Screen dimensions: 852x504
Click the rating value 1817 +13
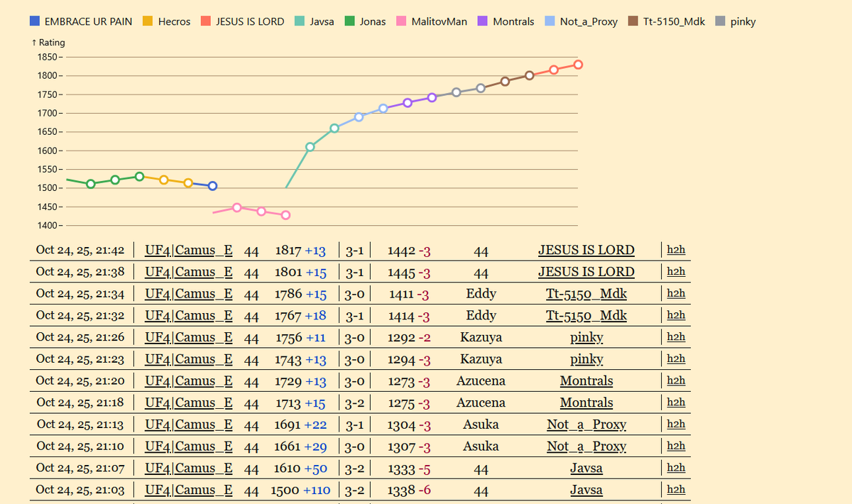point(300,250)
